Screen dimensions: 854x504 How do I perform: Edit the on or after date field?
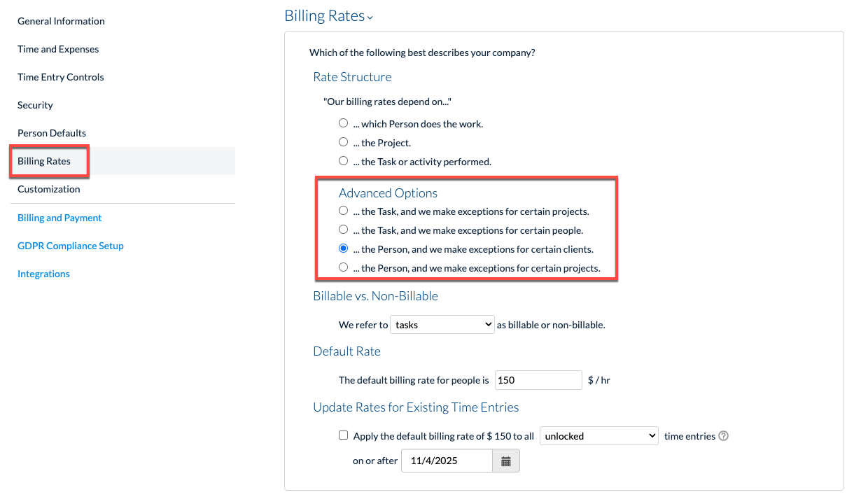pyautogui.click(x=447, y=461)
